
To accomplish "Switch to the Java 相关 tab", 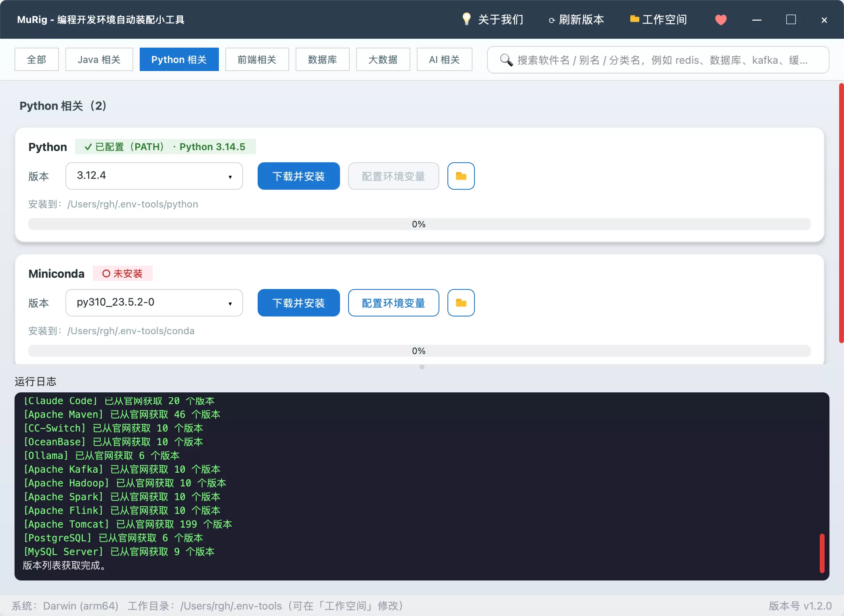I will [x=99, y=59].
